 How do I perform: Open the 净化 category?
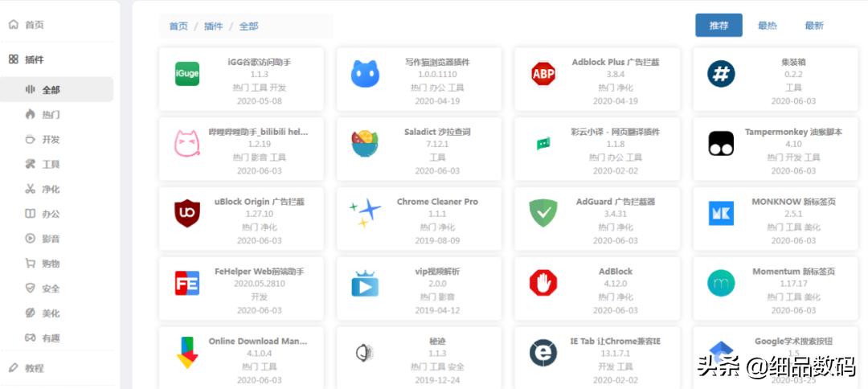click(x=51, y=189)
